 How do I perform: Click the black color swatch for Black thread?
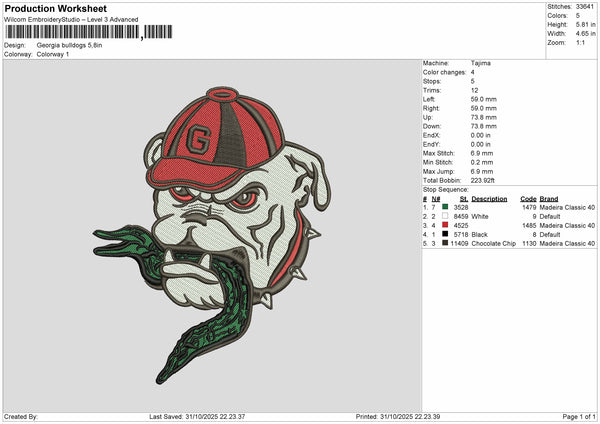[445, 234]
